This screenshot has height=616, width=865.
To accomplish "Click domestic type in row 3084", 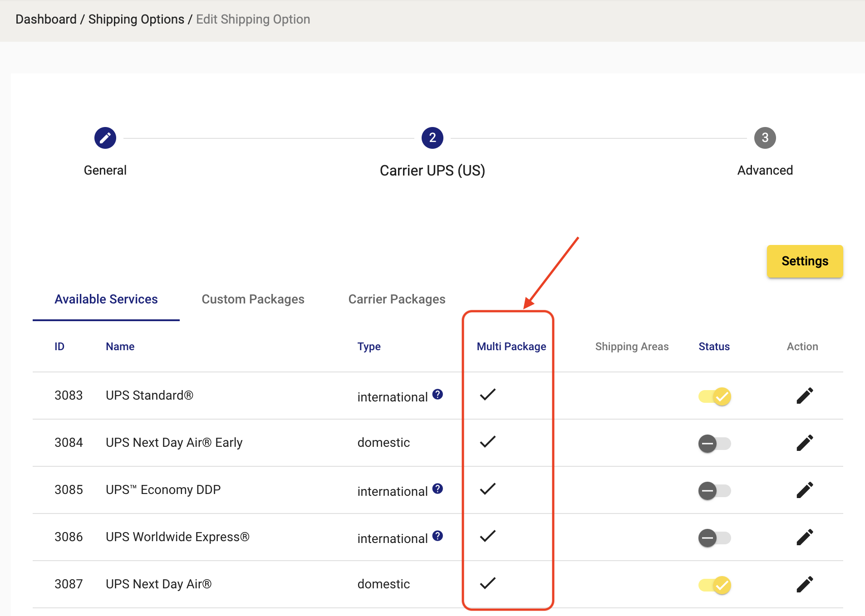I will (383, 443).
